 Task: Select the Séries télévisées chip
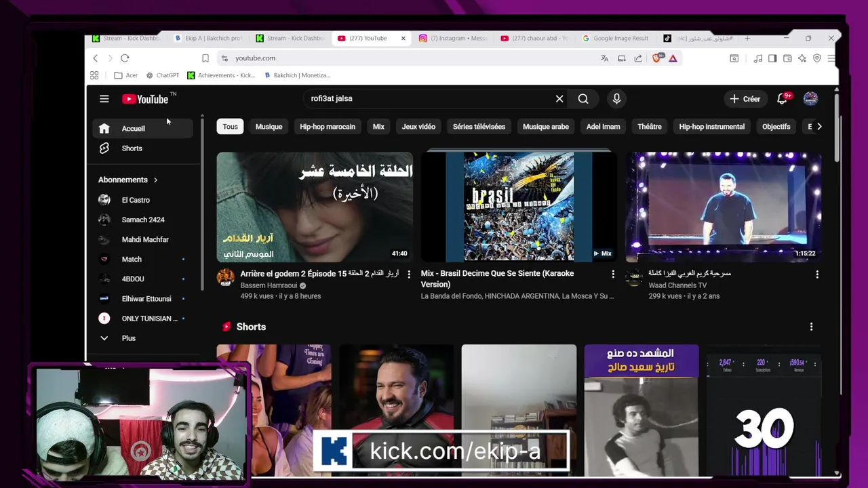479,127
